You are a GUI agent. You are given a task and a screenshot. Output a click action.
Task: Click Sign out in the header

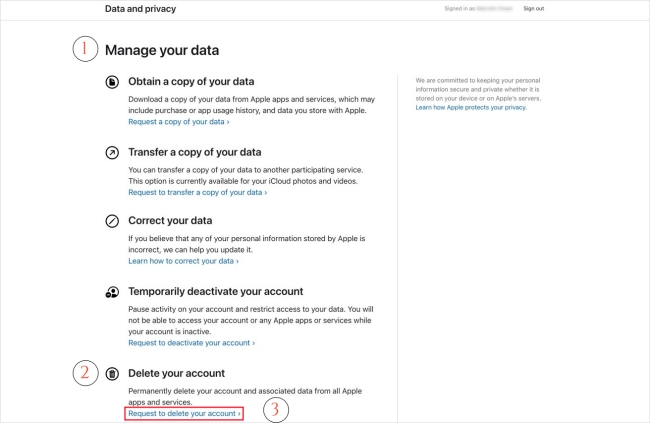coord(534,9)
